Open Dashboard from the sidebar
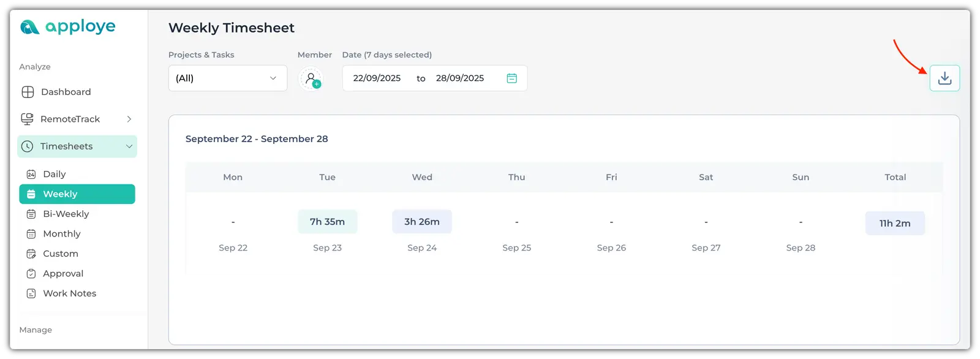980x359 pixels. pyautogui.click(x=66, y=92)
